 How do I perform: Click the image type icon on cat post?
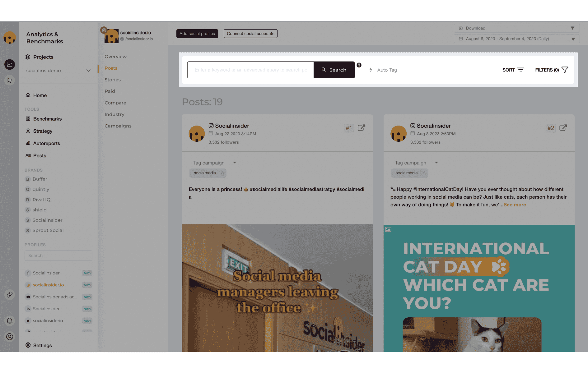(388, 229)
